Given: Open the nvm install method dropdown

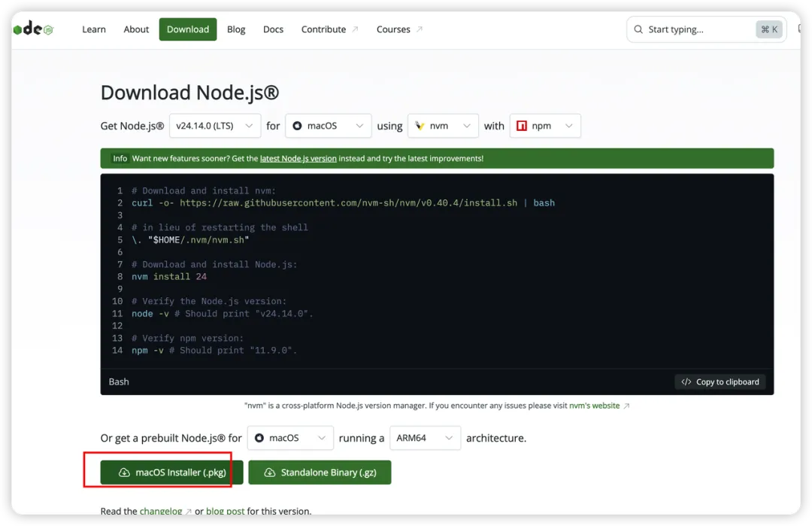Looking at the screenshot, I should [x=443, y=126].
